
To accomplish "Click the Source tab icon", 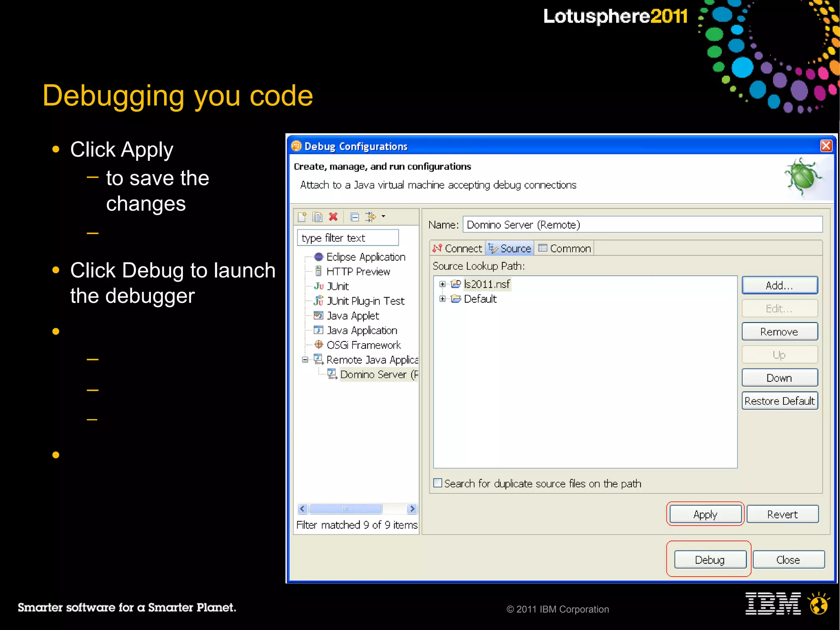I will 493,248.
